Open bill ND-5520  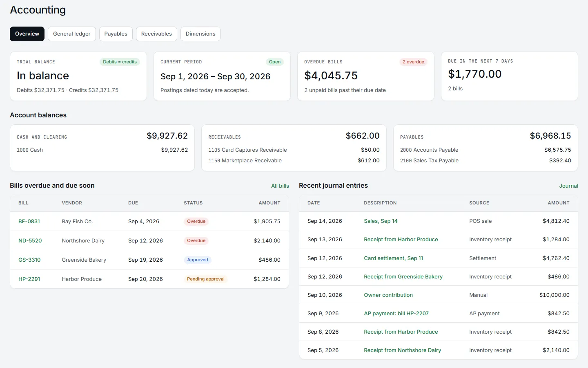tap(30, 240)
